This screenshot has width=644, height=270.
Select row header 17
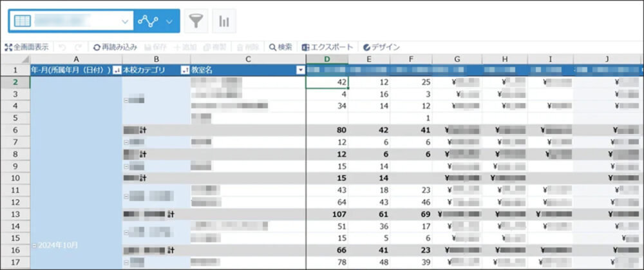point(15,262)
